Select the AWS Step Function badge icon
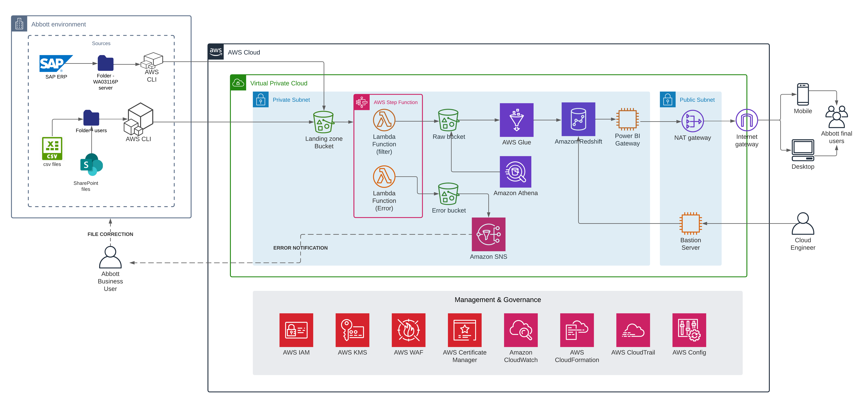Image resolution: width=868 pixels, height=409 pixels. click(x=362, y=102)
